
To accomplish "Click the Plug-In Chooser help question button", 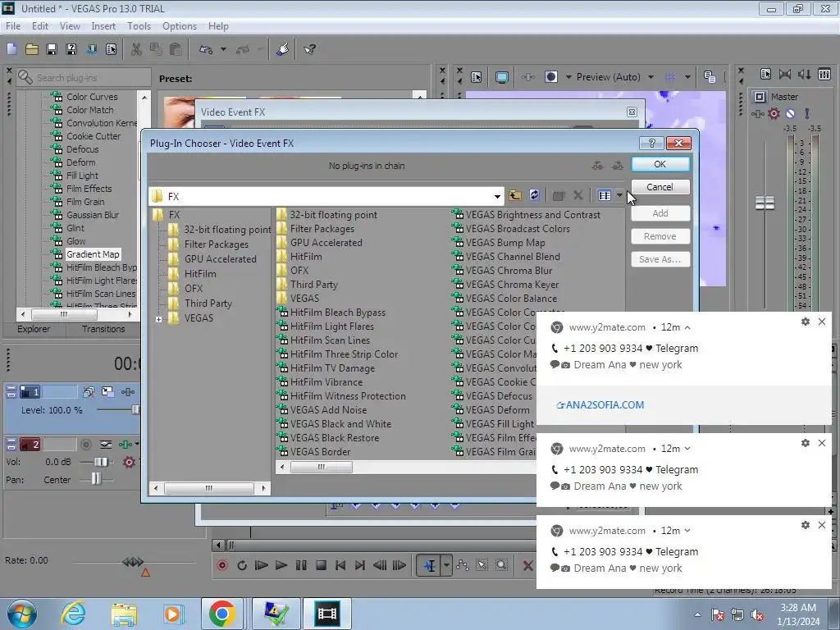I will (651, 143).
